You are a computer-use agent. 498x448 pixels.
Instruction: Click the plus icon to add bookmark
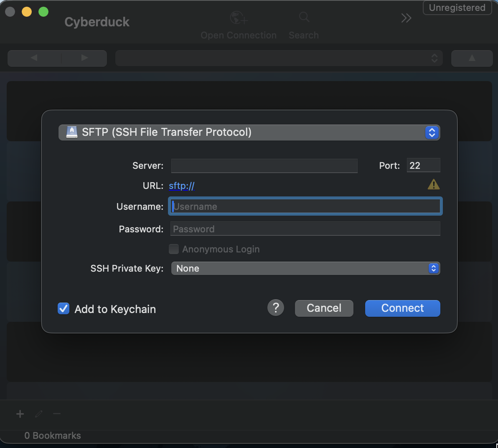[x=20, y=414]
